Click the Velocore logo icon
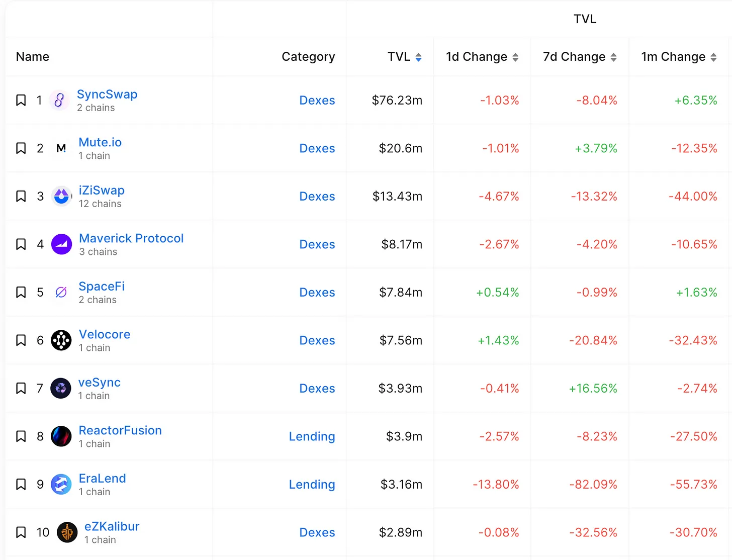Image resolution: width=732 pixels, height=560 pixels. 61,340
